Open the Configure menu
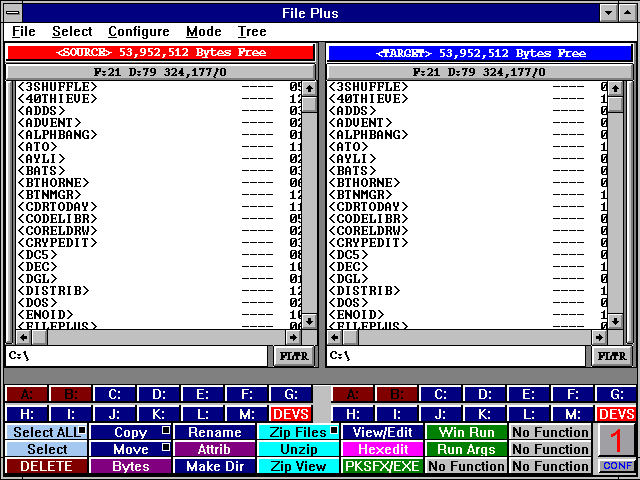Viewport: 640px width, 480px height. click(138, 32)
